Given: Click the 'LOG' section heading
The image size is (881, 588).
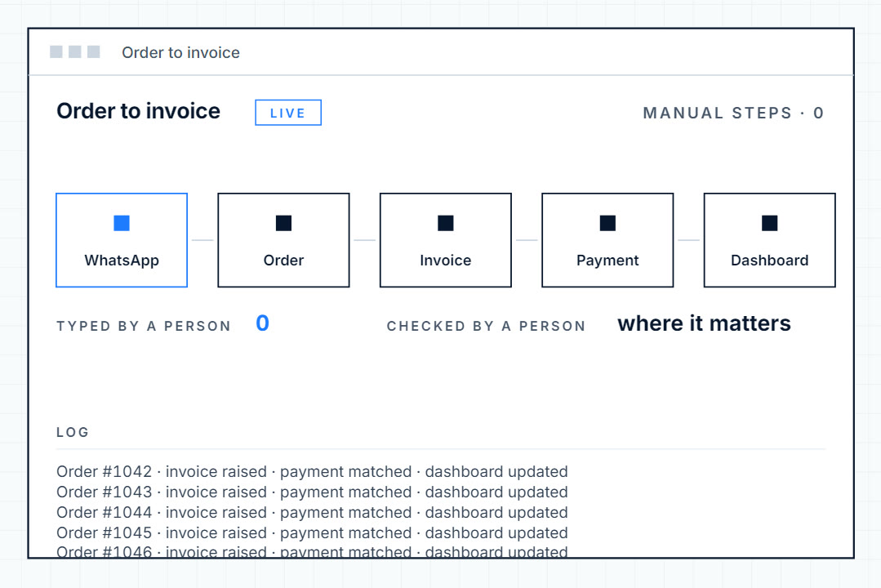Looking at the screenshot, I should (x=73, y=432).
